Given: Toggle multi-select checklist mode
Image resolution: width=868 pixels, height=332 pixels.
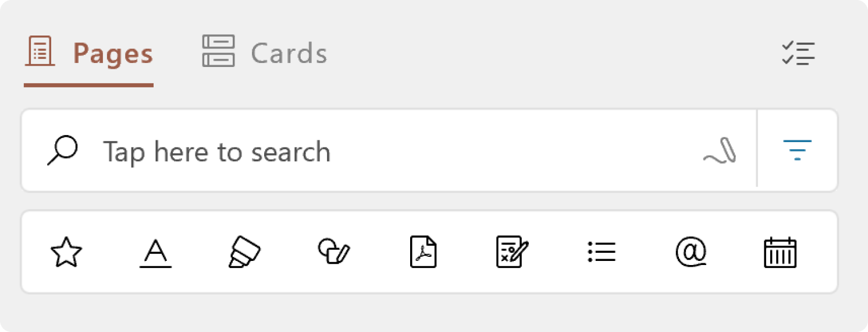Looking at the screenshot, I should pyautogui.click(x=798, y=54).
